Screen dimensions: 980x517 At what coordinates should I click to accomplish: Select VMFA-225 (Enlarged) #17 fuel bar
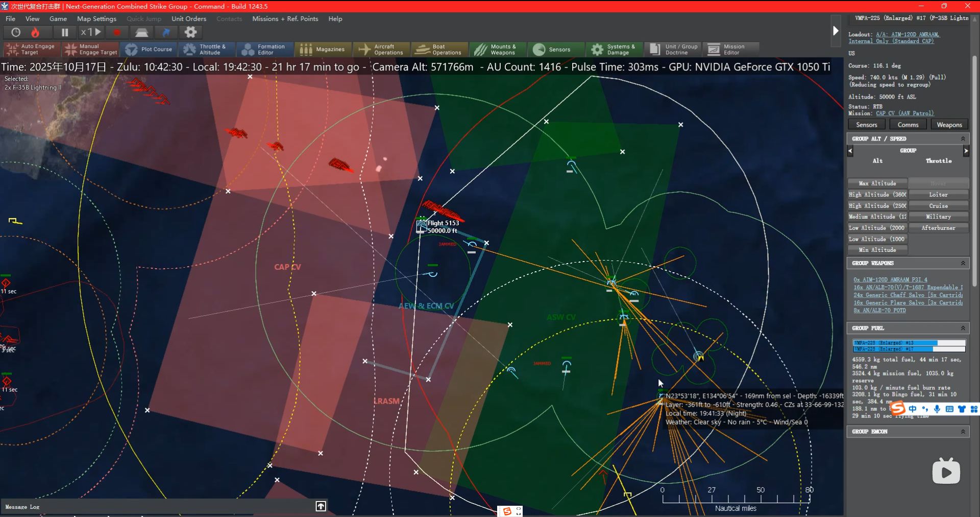(x=909, y=349)
